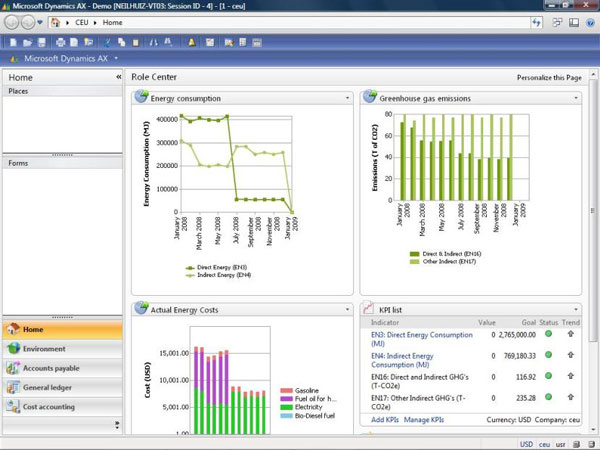Click the Copy toolbar icon
Screen dimensions: 600x450
(x=122, y=42)
